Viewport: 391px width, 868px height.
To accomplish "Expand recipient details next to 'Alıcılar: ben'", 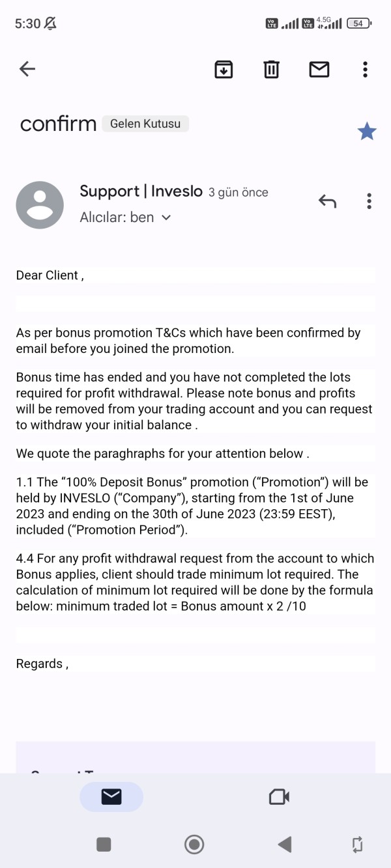I will 166,218.
